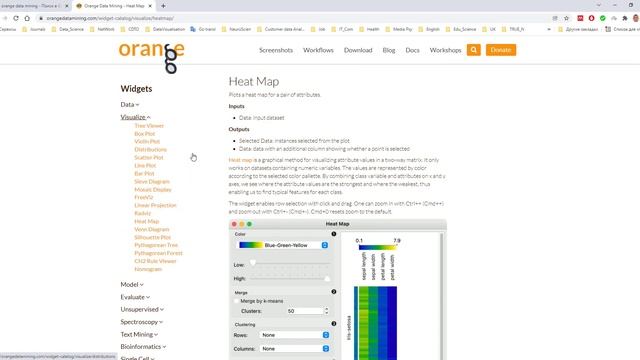Open the Workshops menu item
This screenshot has width=640, height=360.
coord(445,50)
